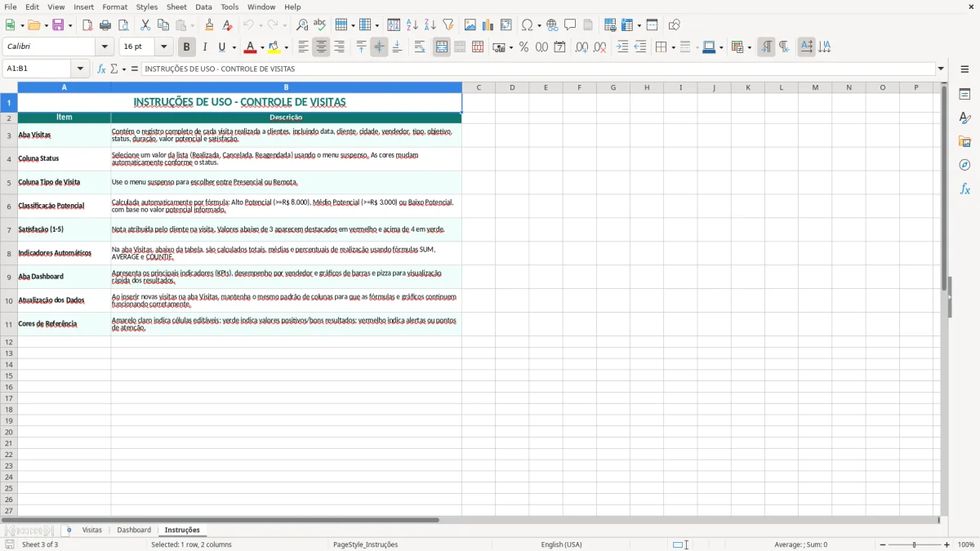Open the Tools menu
This screenshot has width=980, height=551.
pos(229,7)
